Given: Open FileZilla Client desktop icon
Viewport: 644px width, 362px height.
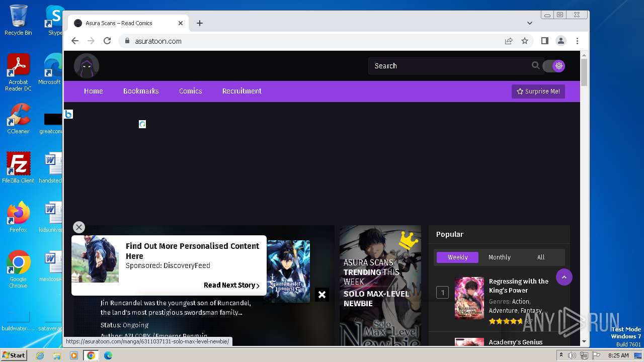Looking at the screenshot, I should pos(18,168).
